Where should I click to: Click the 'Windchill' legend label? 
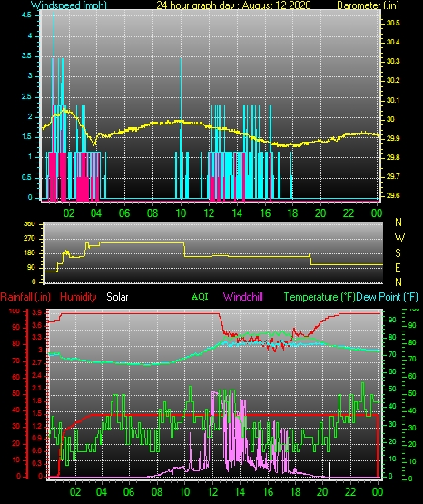[x=243, y=297]
